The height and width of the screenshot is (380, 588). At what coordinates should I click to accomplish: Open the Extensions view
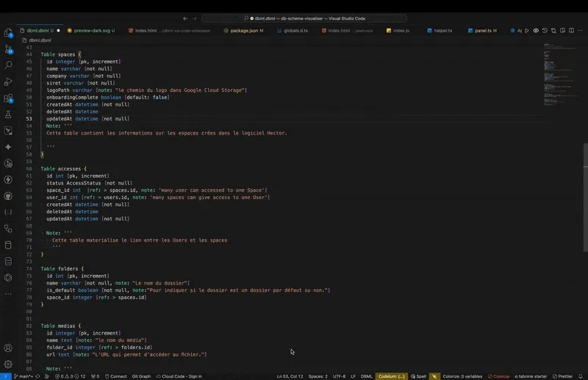tap(8, 98)
